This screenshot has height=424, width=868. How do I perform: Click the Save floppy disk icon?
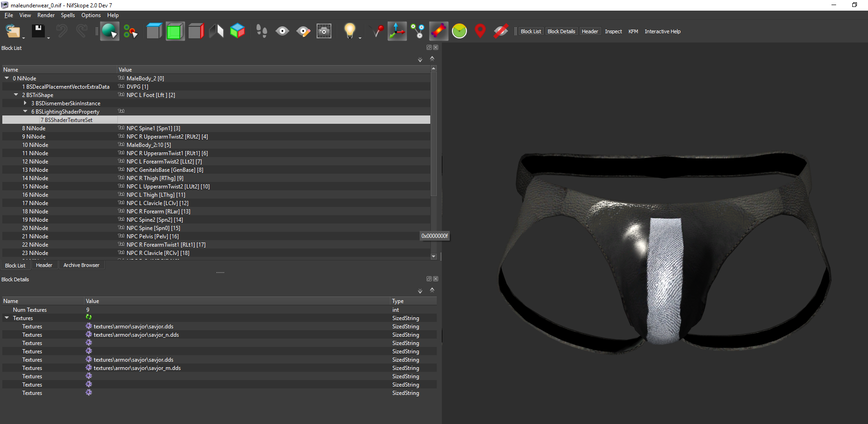pyautogui.click(x=38, y=31)
